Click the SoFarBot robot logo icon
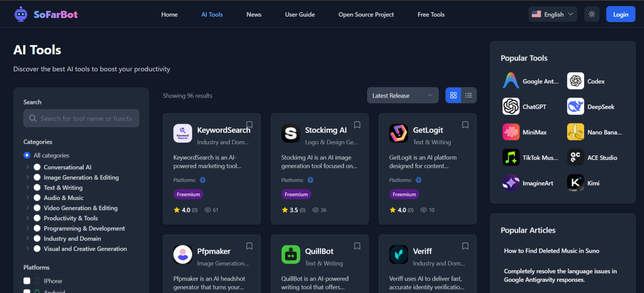The image size is (644, 293). (21, 14)
